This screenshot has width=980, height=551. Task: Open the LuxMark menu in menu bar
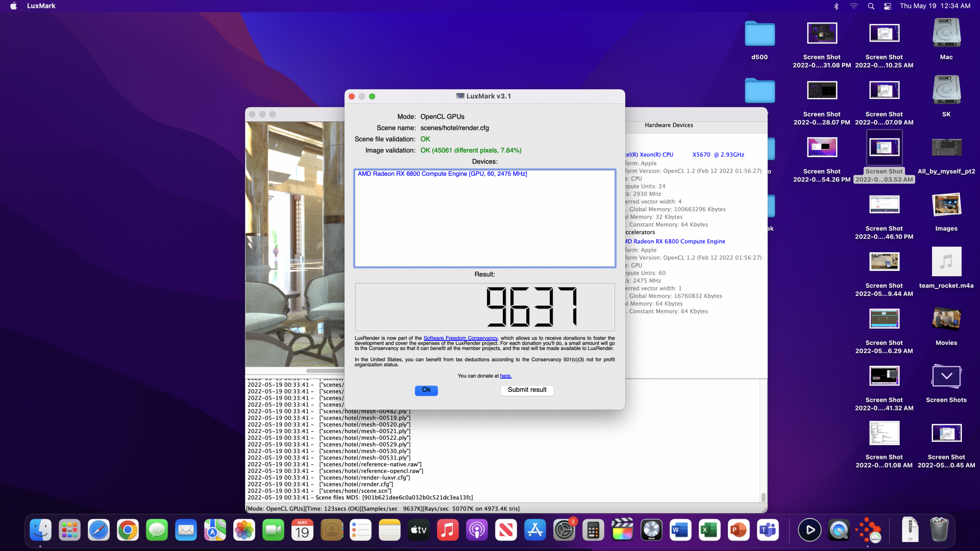coord(41,6)
